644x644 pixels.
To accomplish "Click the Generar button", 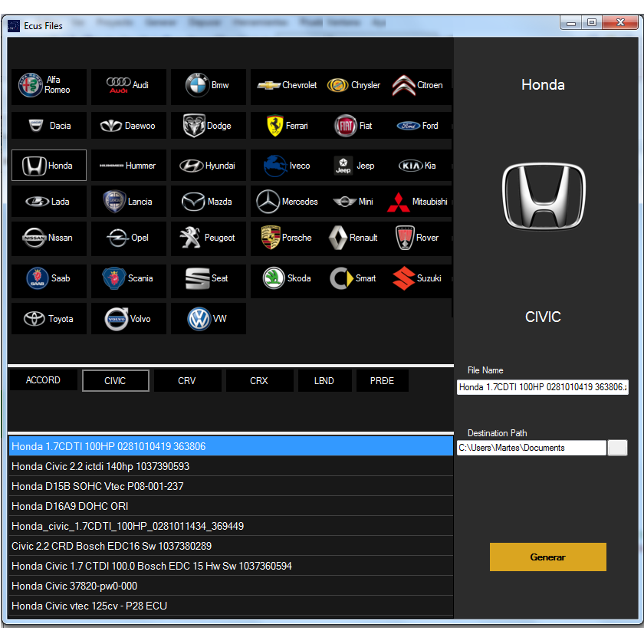I will 547,557.
